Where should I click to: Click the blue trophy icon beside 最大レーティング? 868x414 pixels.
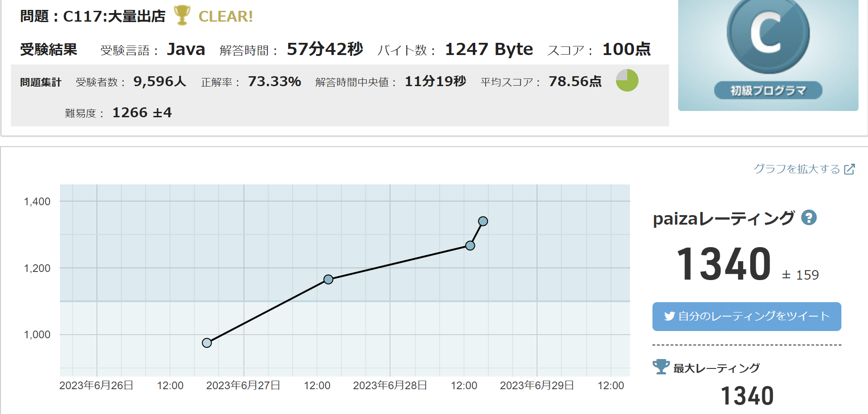(x=661, y=367)
